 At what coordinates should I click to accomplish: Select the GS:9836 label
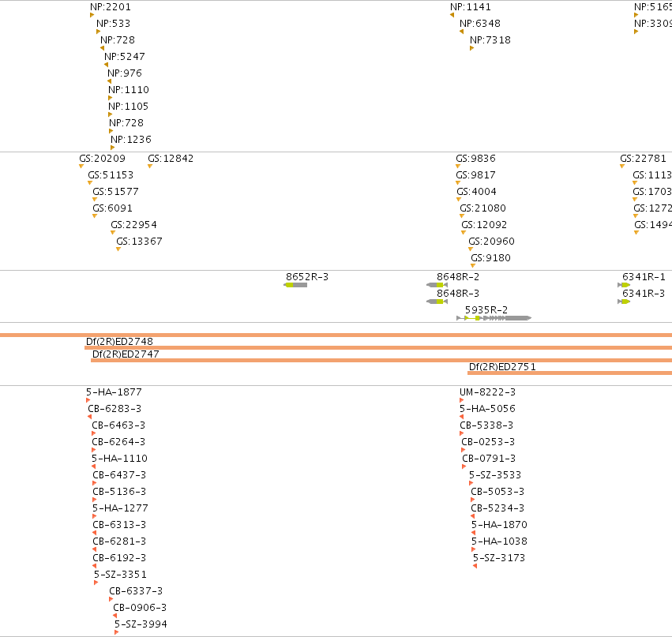point(475,159)
